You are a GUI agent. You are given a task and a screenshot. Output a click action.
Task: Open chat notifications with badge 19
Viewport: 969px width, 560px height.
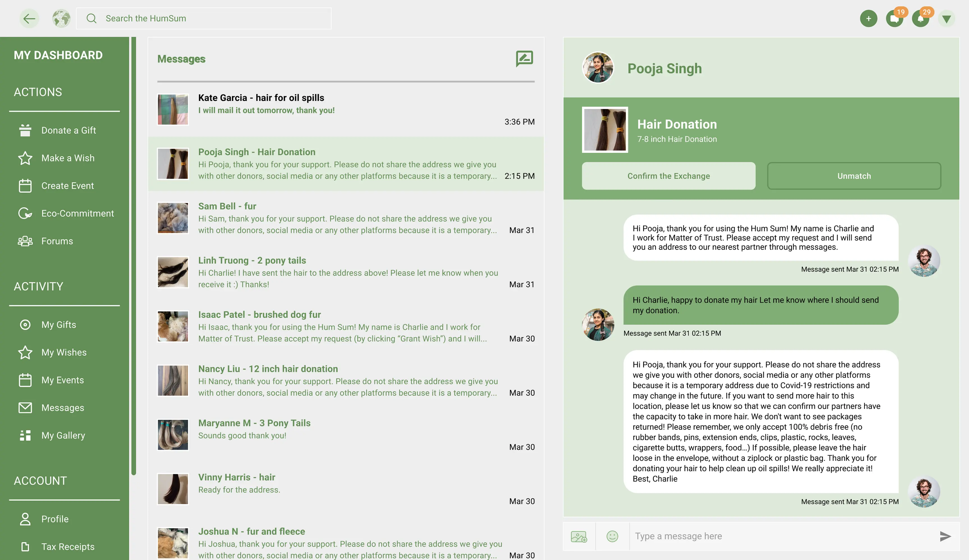pos(895,18)
